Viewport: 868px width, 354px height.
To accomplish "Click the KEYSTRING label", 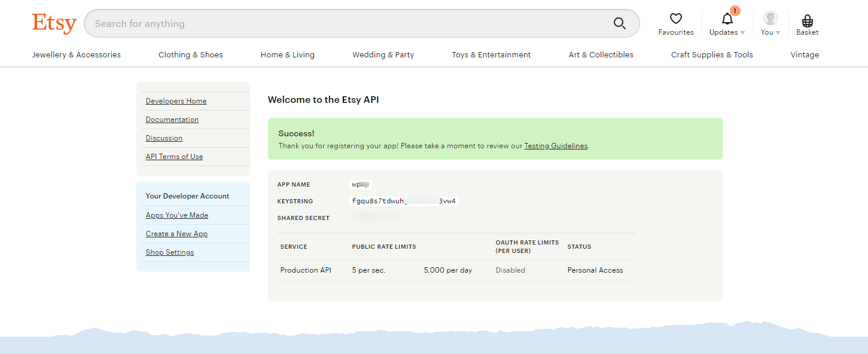I will click(296, 202).
